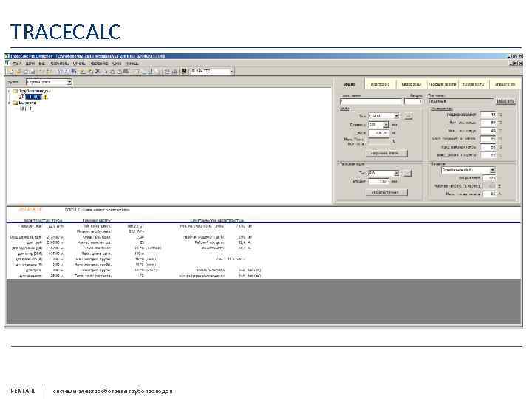The width and height of the screenshot is (532, 399).
Task: Collapse the Трубопроводы tree node
Action: pyautogui.click(x=10, y=91)
